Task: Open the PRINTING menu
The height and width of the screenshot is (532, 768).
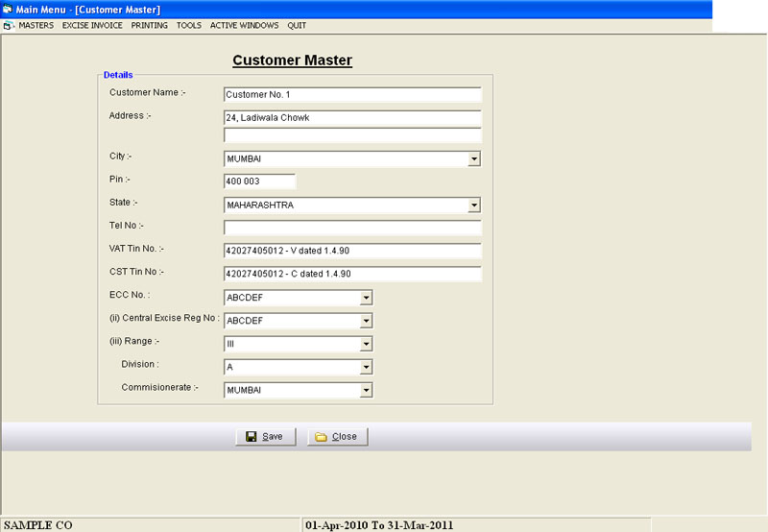Action: (x=150, y=26)
